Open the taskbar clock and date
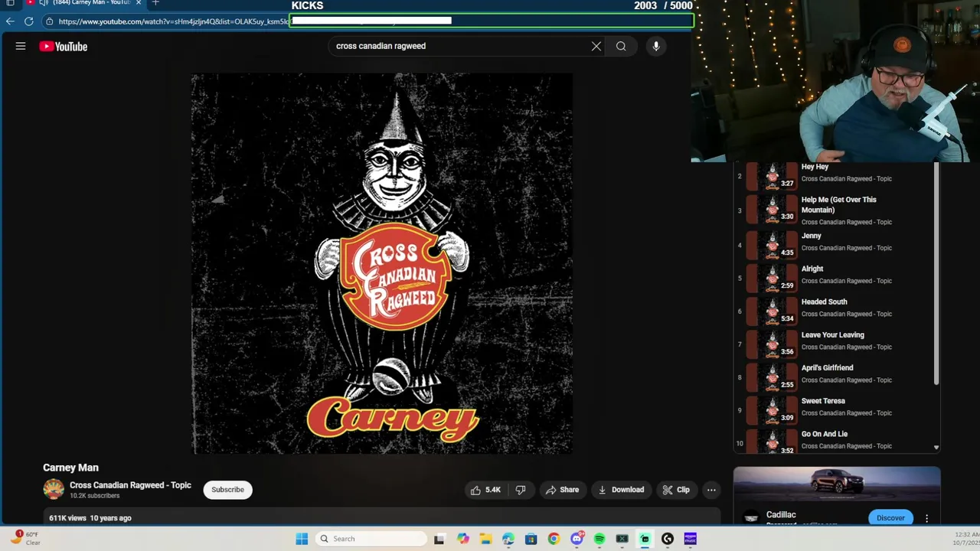This screenshot has height=551, width=980. coord(965,539)
